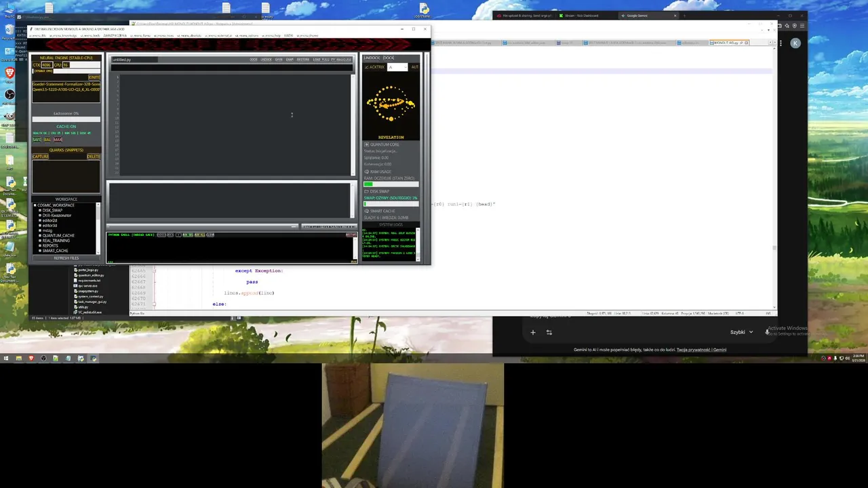Image resolution: width=868 pixels, height=488 pixels.
Task: Open the ui_menu_options menu
Action: 247,35
